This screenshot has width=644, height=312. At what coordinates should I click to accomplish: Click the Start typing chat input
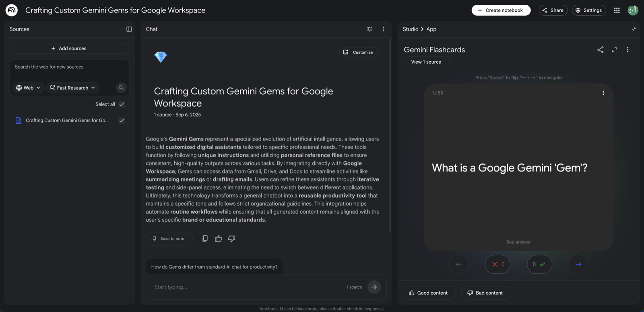click(x=246, y=287)
